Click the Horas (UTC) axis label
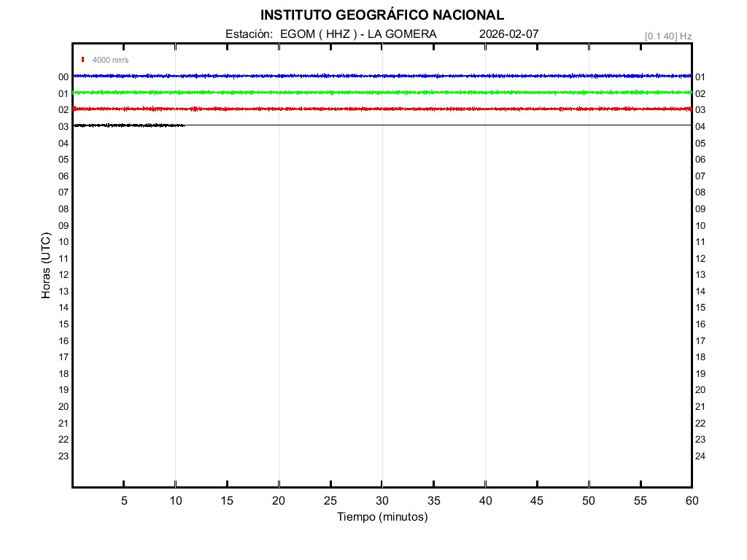 pos(46,266)
